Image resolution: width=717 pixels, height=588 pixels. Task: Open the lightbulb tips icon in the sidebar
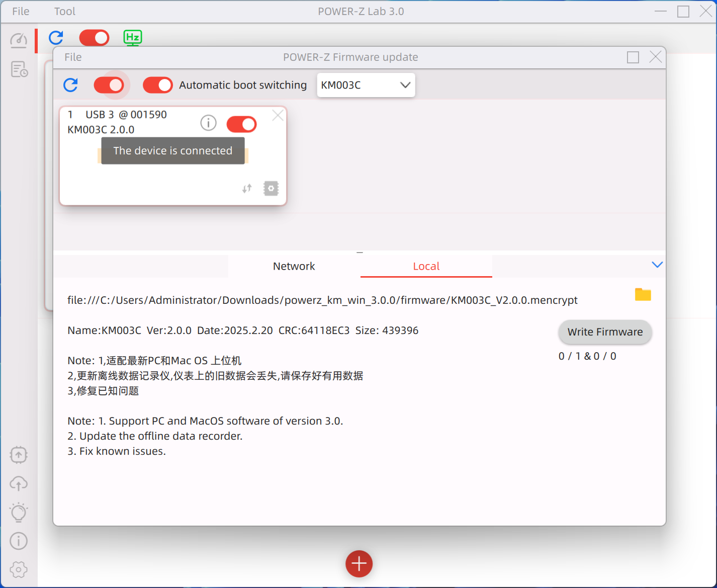coord(19,512)
